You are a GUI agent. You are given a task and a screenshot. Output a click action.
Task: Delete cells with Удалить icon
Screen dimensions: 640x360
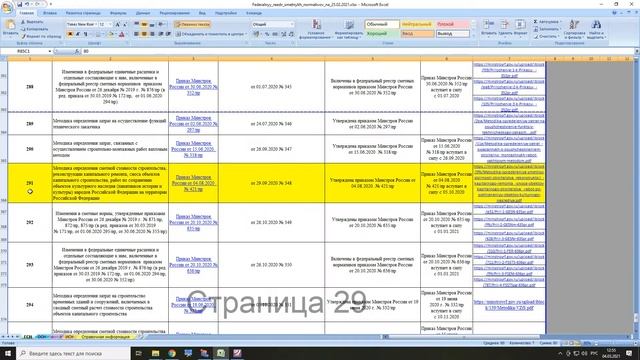(x=505, y=28)
